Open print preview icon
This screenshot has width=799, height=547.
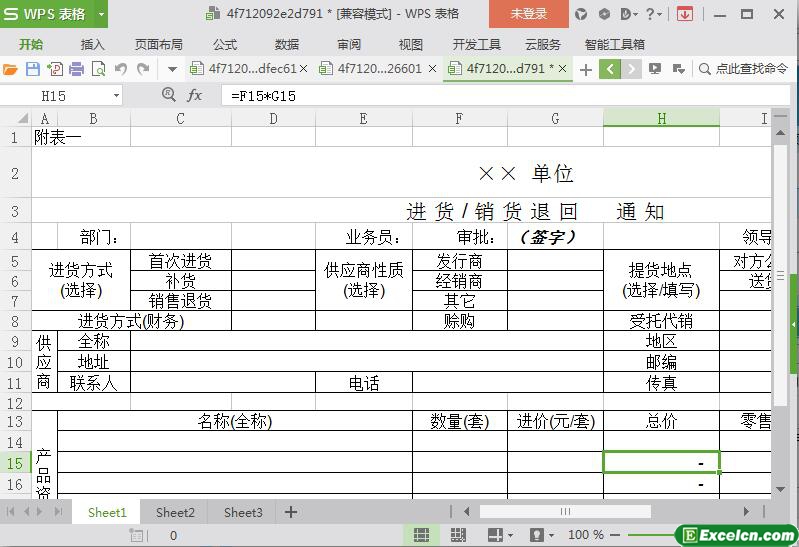[x=98, y=69]
